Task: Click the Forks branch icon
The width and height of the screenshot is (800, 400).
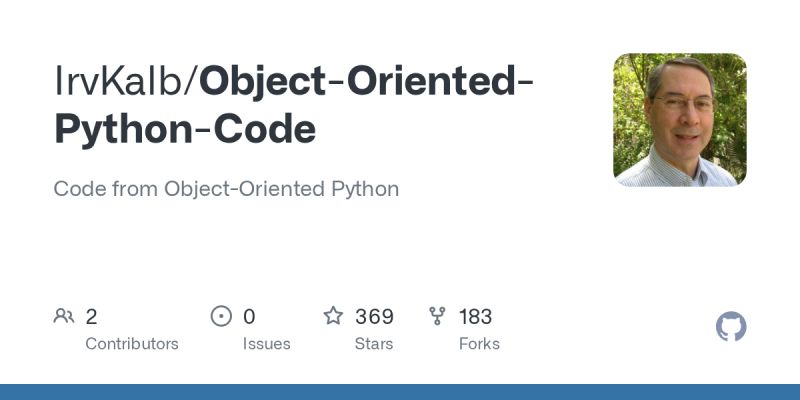Action: (x=437, y=317)
